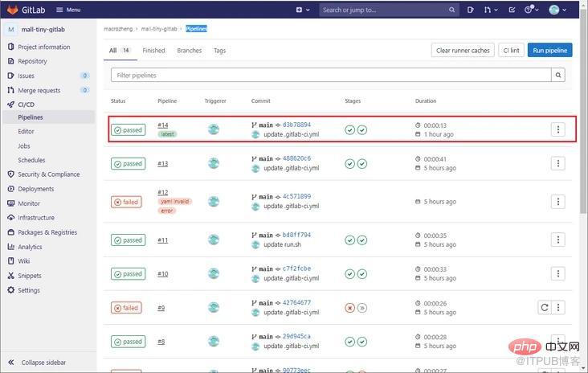Switch to the Branches tab

point(190,51)
